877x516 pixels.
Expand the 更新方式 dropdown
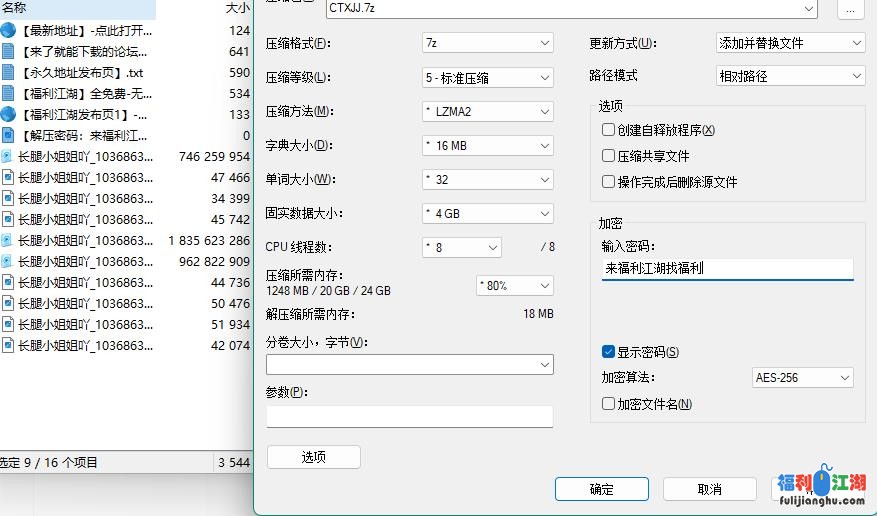(789, 44)
